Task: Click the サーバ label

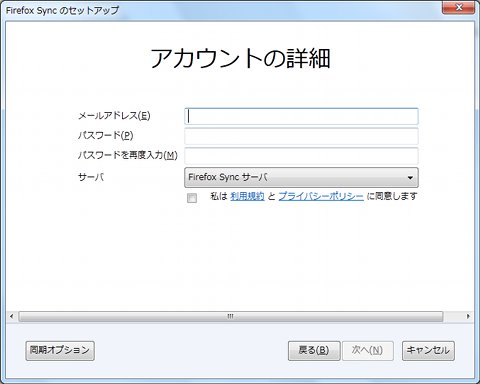Action: tap(91, 177)
